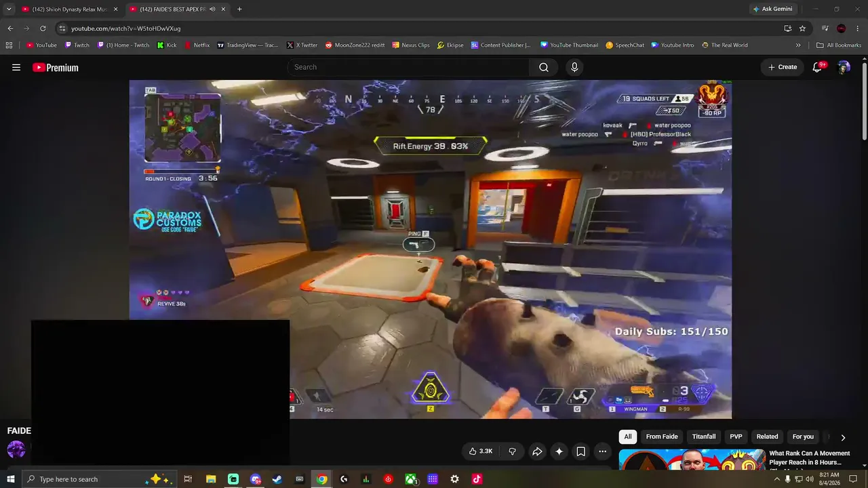Like the video with 3.3K likes
Screen dimensions: 868x488
pos(481,451)
